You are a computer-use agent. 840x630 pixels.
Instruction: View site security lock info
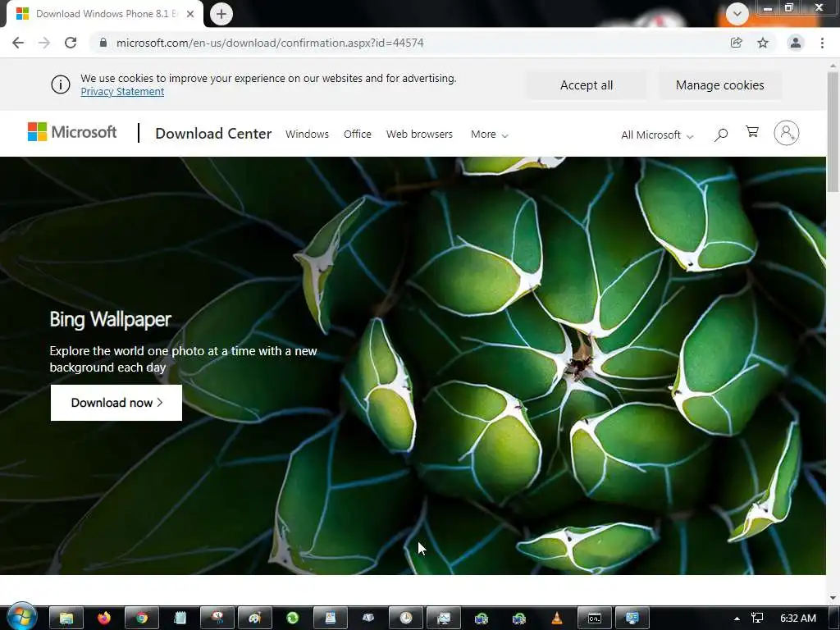[x=103, y=43]
